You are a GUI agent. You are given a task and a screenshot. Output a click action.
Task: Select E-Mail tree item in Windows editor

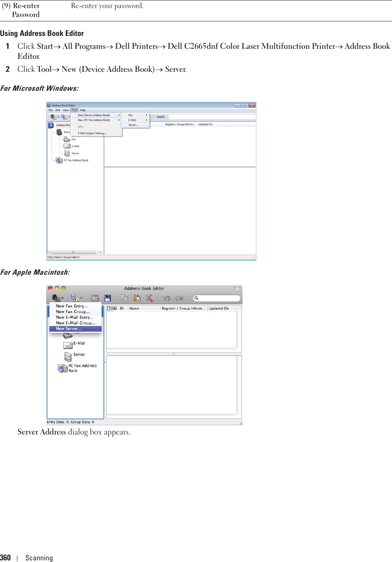click(71, 146)
